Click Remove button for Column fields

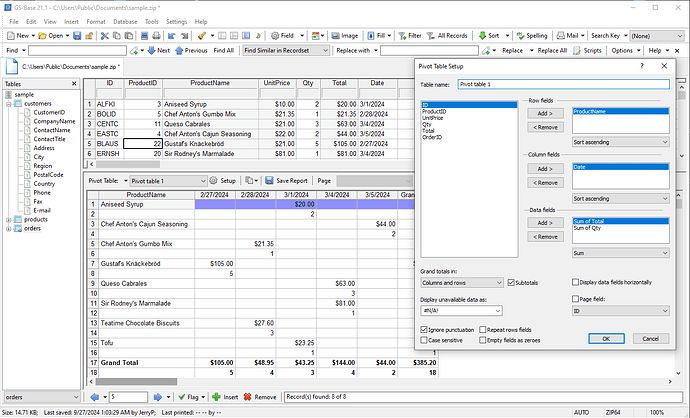click(545, 183)
